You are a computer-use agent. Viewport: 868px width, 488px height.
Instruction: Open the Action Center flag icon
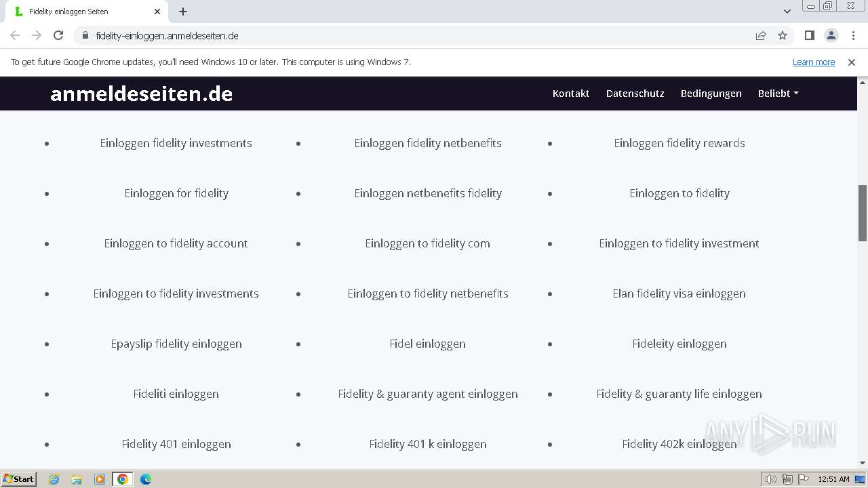[803, 479]
